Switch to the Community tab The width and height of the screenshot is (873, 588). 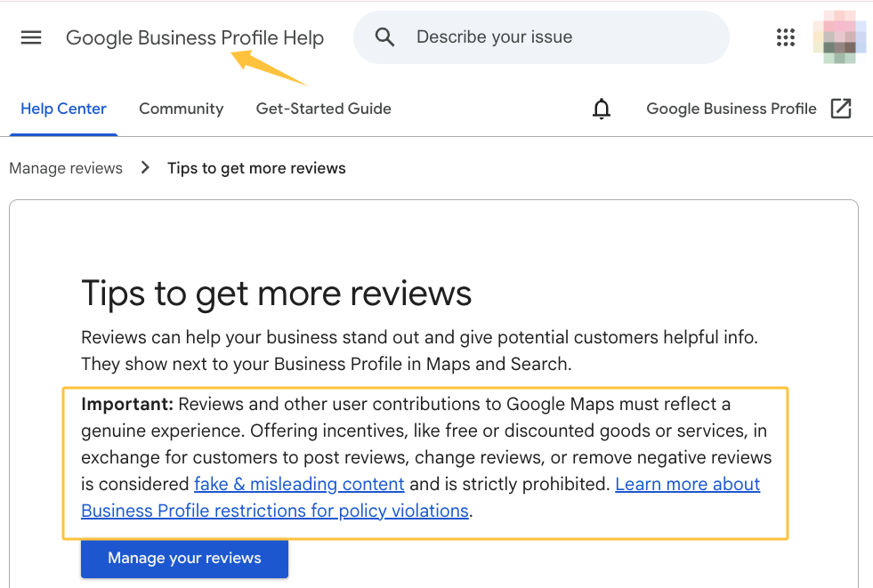pyautogui.click(x=181, y=109)
